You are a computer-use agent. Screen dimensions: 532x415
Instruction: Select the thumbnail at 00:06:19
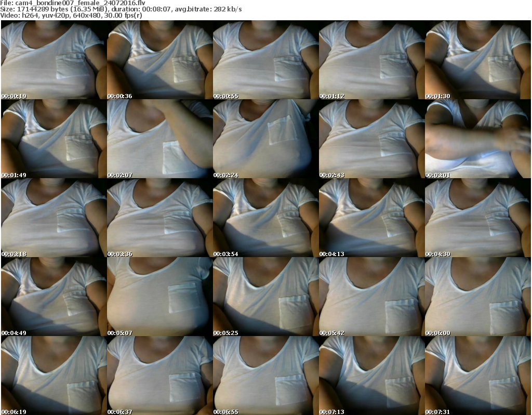(x=54, y=376)
